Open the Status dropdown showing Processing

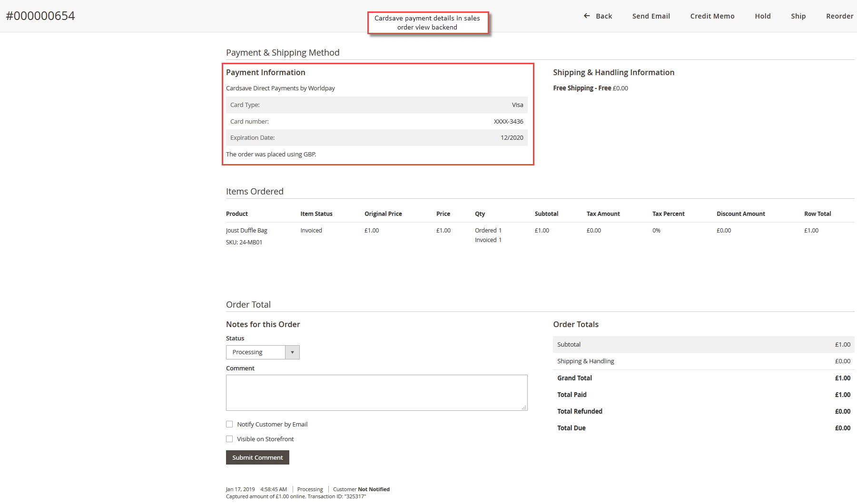point(263,352)
